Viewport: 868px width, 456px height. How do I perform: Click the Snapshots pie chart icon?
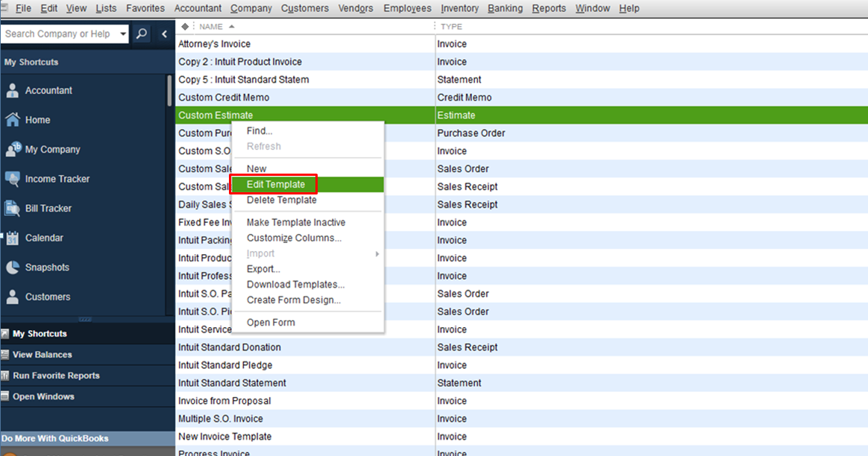click(12, 267)
